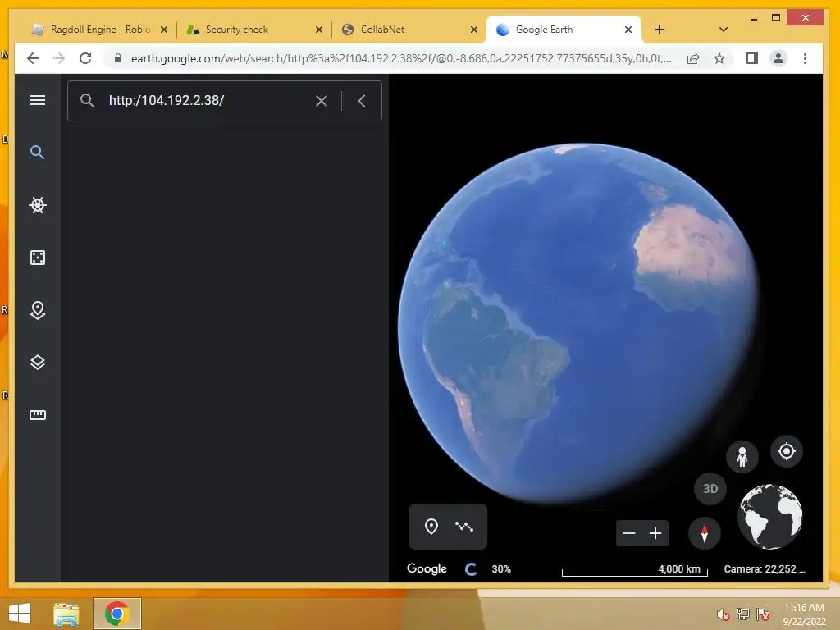The width and height of the screenshot is (840, 630).
Task: View site information padlock icon
Action: [118, 58]
